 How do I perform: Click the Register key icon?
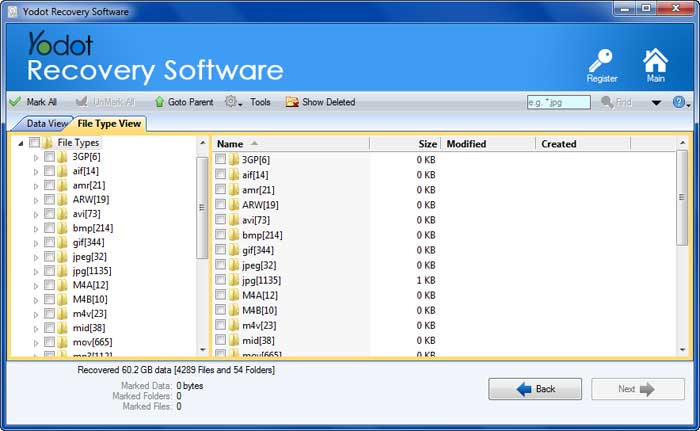600,61
